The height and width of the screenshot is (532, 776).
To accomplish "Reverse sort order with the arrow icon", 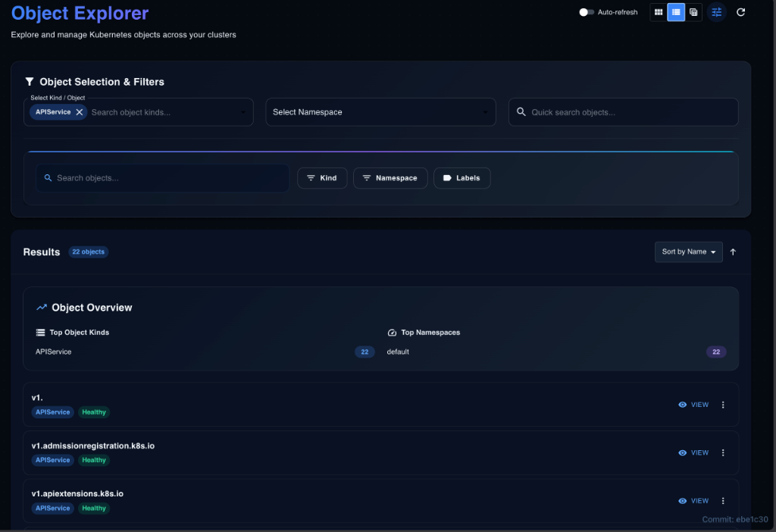I will tap(733, 252).
